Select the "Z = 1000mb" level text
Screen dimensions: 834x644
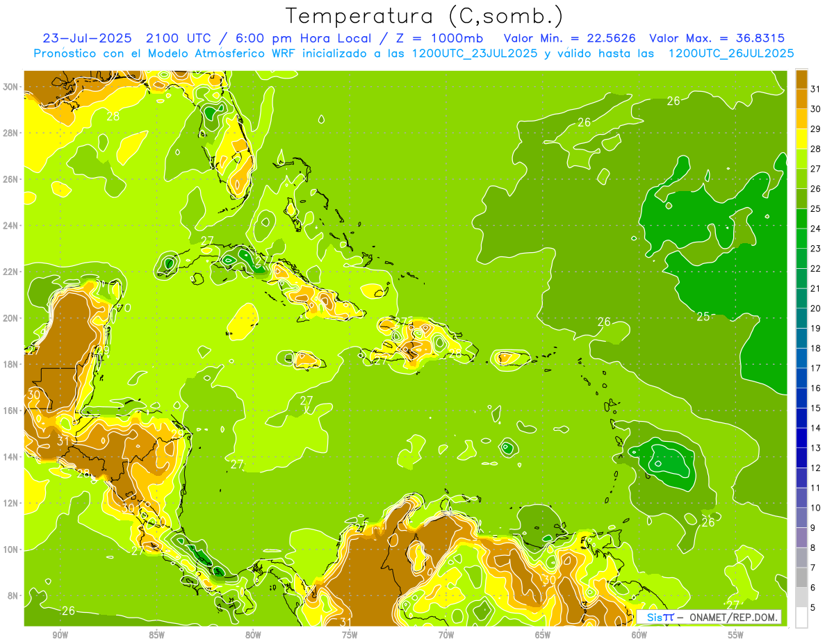point(439,38)
